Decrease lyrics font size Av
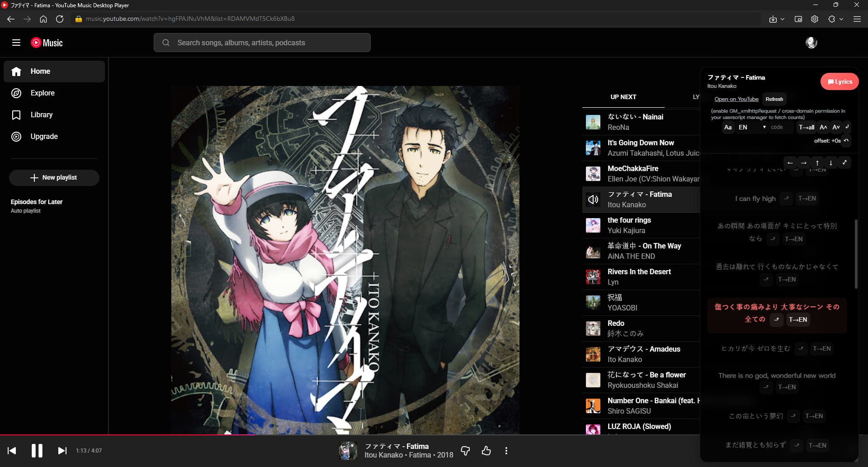The image size is (868, 467). [836, 127]
